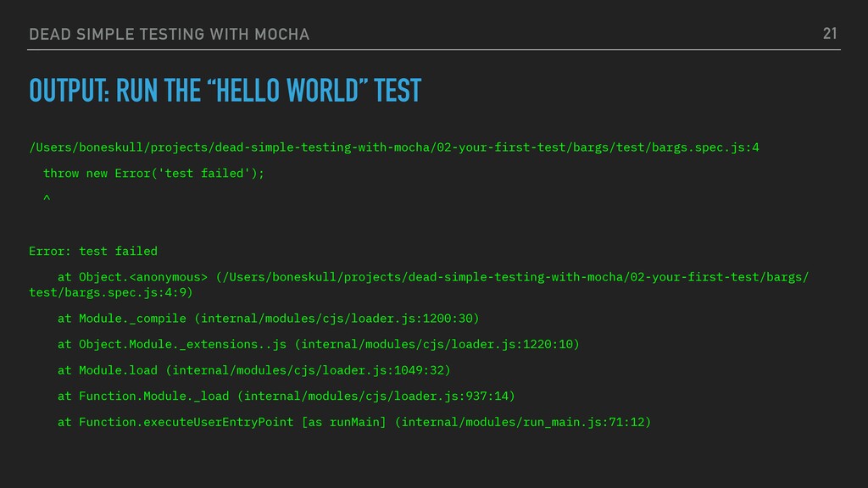868x488 pixels.
Task: Click the 'test/bargs.spec.js:4:9' wrapped line
Action: click(x=111, y=292)
